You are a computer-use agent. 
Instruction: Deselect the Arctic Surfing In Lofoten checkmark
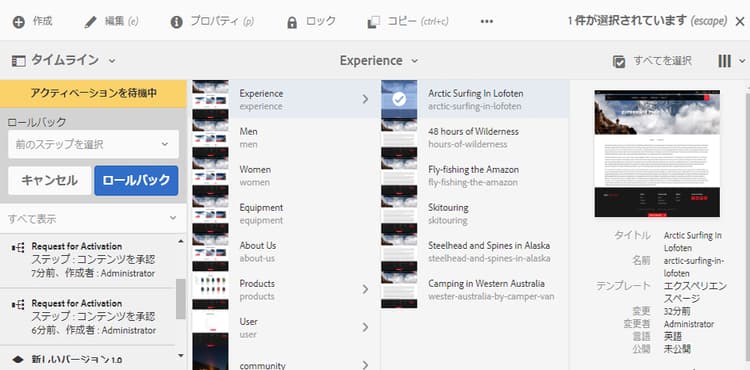tap(399, 99)
